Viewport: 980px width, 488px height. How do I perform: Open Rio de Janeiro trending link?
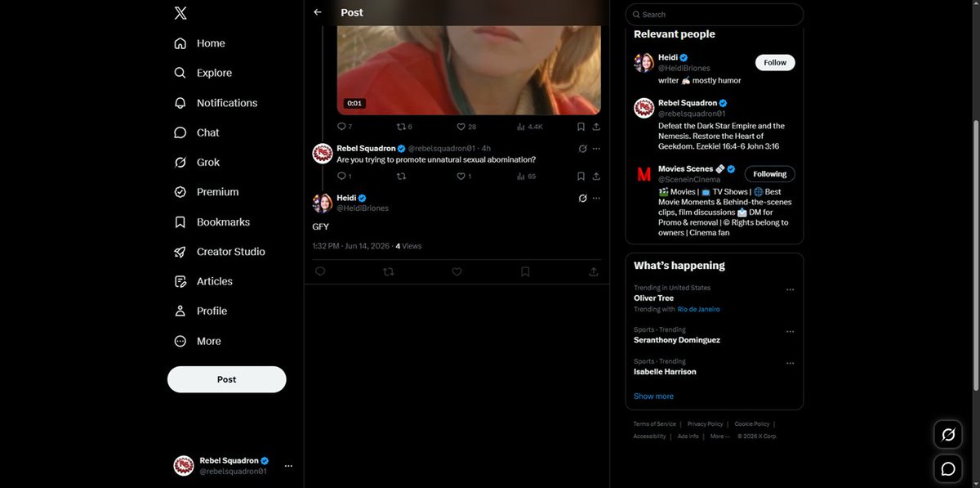[x=698, y=309]
